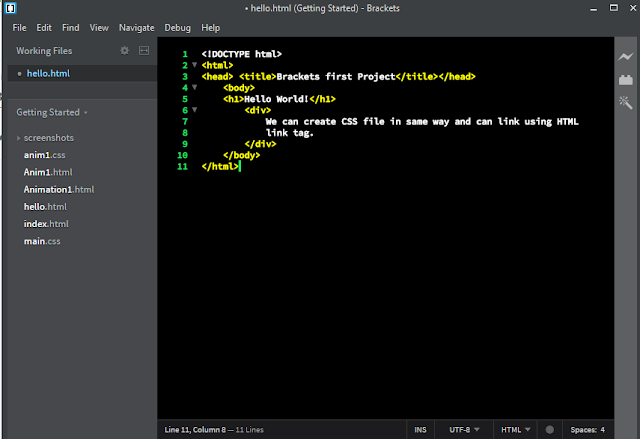Change the indent size value 4

point(602,430)
